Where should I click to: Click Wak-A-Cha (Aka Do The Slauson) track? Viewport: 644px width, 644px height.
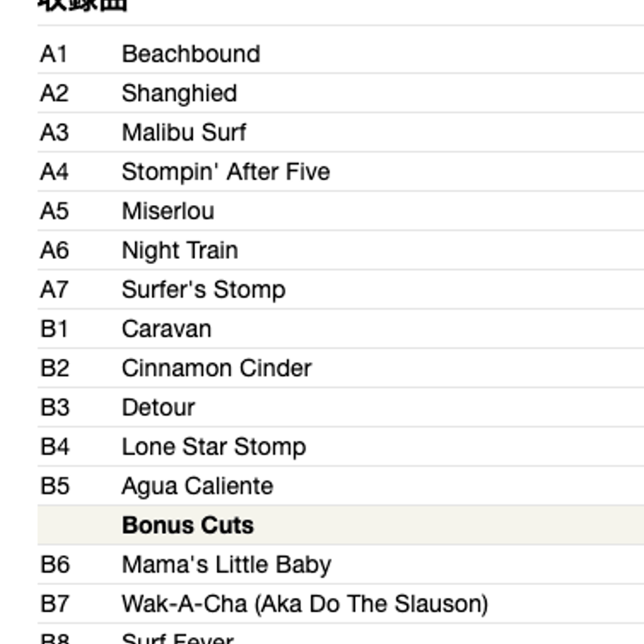[x=305, y=603]
